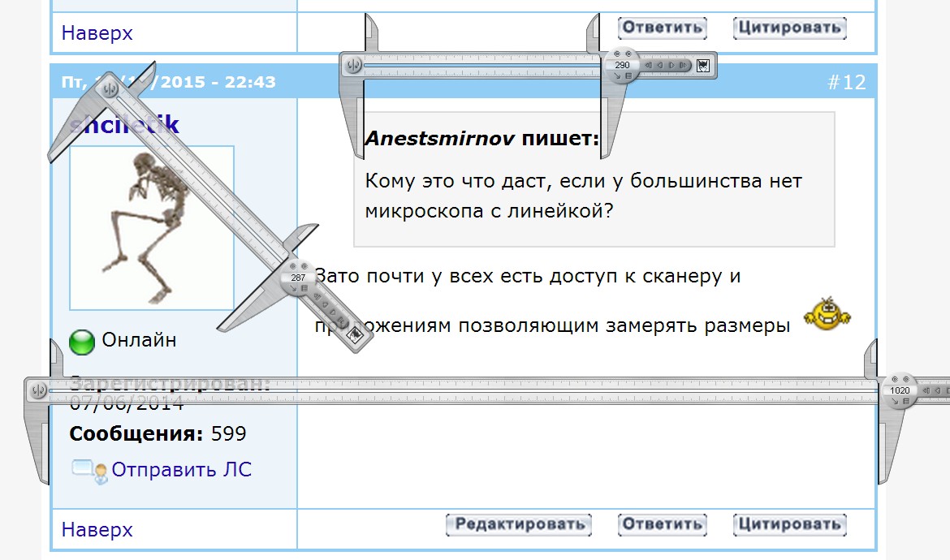Click the top "Ответить" button
The width and height of the screenshot is (950, 560).
click(662, 28)
